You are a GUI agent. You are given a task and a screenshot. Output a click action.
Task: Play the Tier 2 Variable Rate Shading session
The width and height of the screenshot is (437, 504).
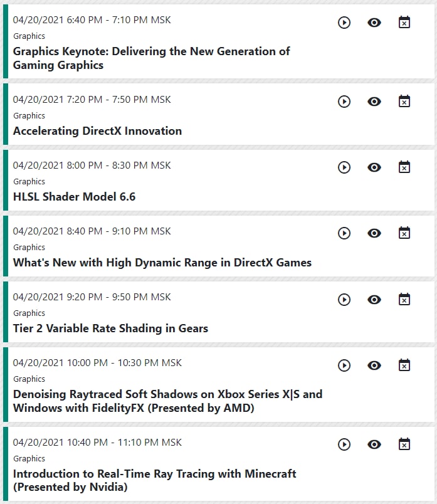pyautogui.click(x=344, y=299)
